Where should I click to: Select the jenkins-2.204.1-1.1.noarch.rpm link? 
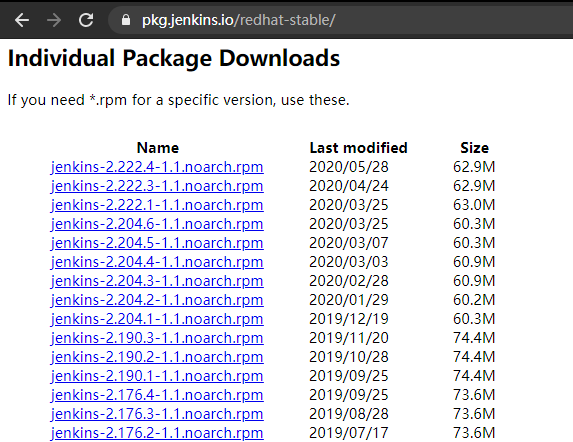pos(157,319)
